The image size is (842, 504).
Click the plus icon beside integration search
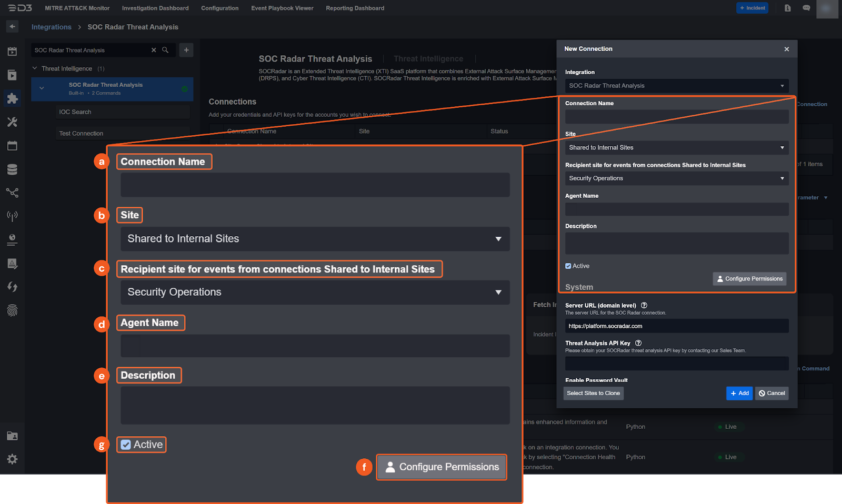pyautogui.click(x=186, y=50)
